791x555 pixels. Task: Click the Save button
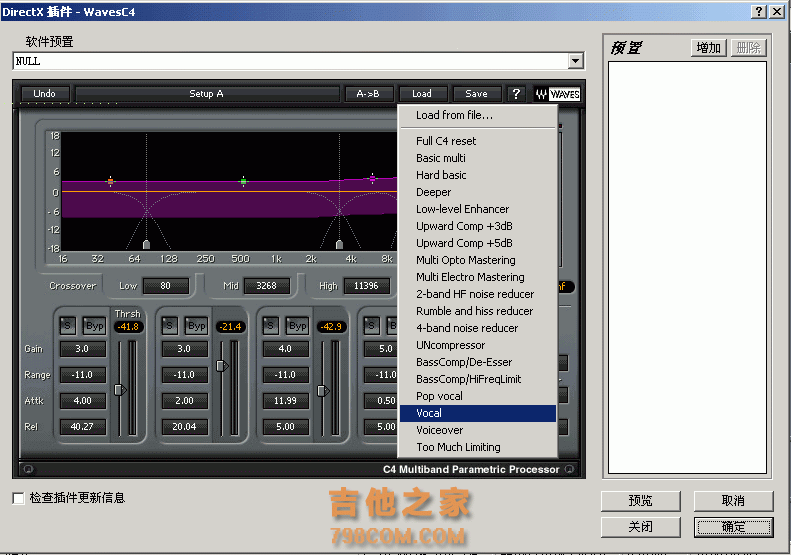pos(476,94)
